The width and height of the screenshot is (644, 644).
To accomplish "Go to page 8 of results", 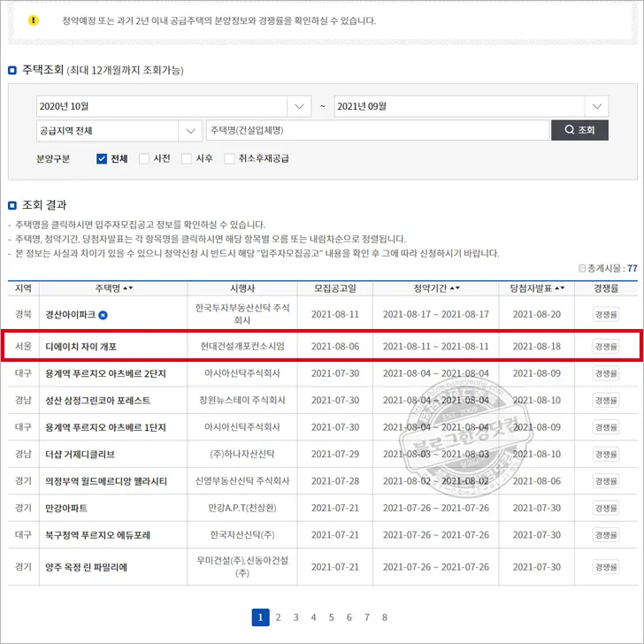I will tap(385, 617).
